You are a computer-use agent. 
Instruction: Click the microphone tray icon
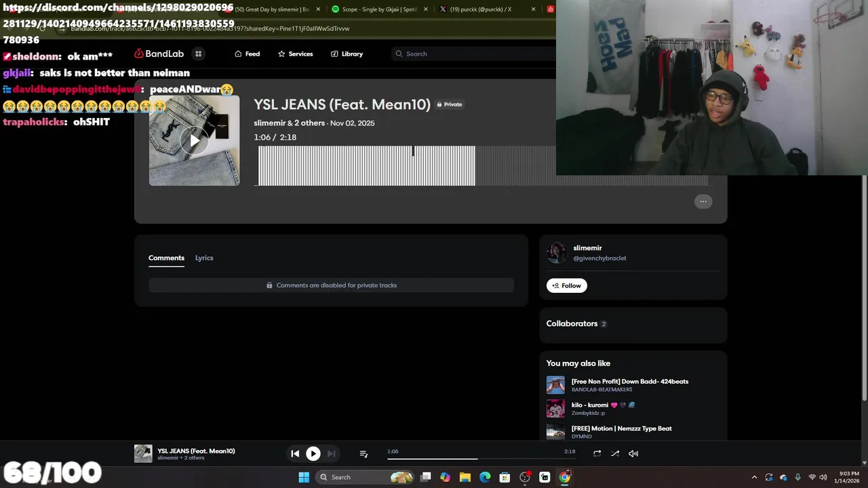(x=797, y=477)
